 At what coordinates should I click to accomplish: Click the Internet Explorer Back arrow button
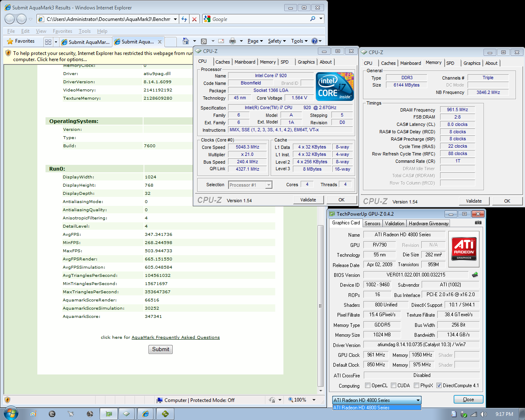click(10, 19)
